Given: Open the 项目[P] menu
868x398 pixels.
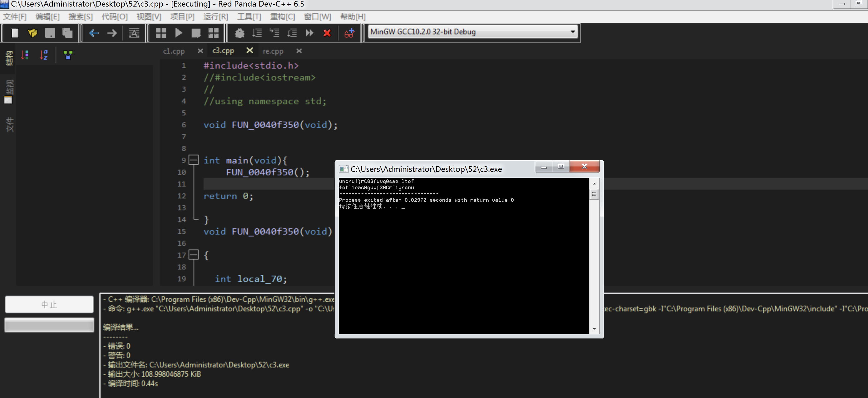Looking at the screenshot, I should tap(182, 17).
